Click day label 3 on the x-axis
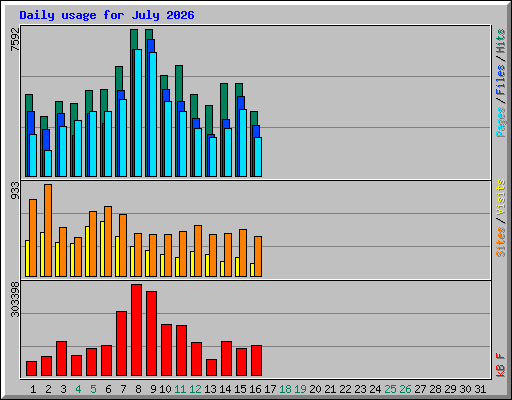512x400 pixels. click(x=63, y=389)
